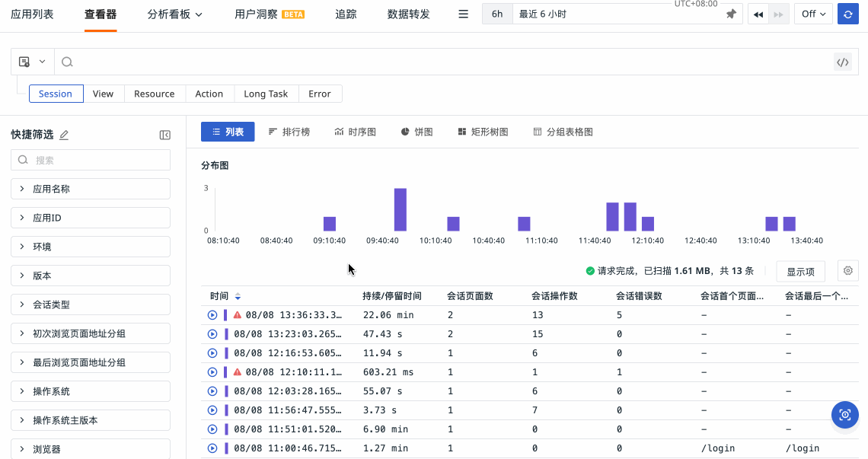Click the rewind time range icon
This screenshot has width=868, height=459.
tap(758, 14)
